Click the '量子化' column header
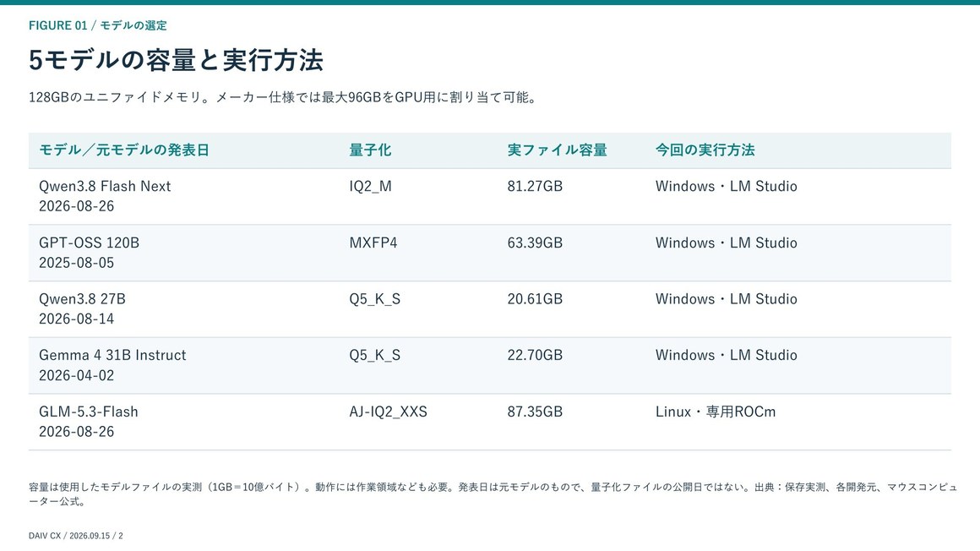 click(x=370, y=150)
